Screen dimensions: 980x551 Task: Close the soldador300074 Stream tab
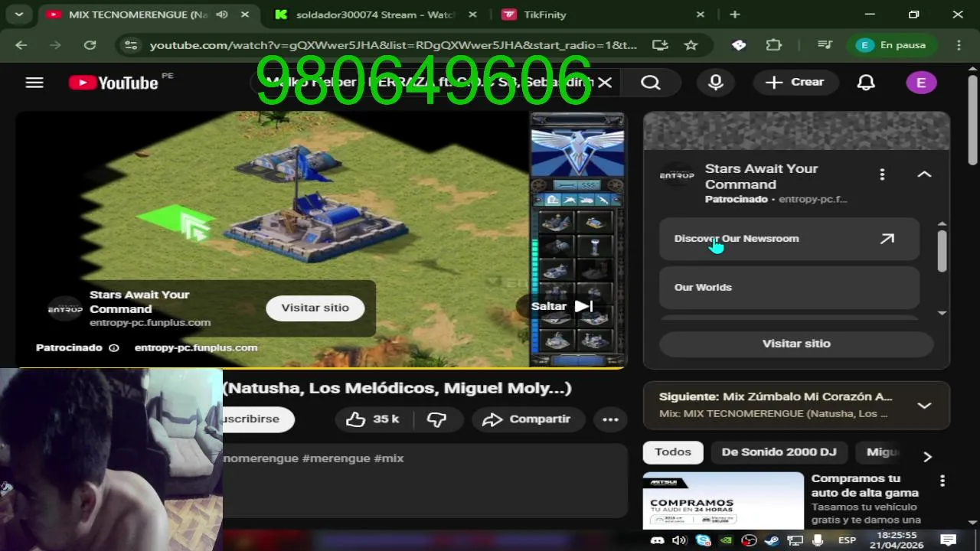472,15
